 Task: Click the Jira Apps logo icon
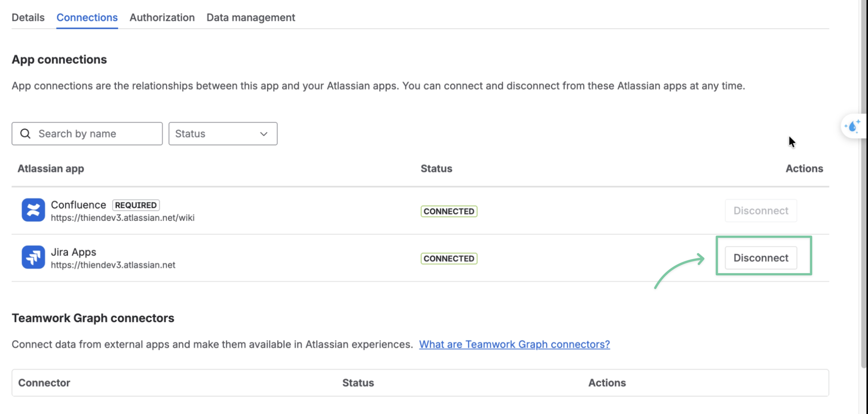point(33,257)
